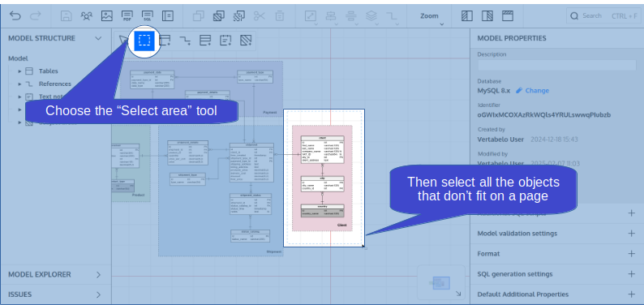Select the status_catalog table in diagram
Screen dimensions: 644x305
pyautogui.click(x=250, y=235)
